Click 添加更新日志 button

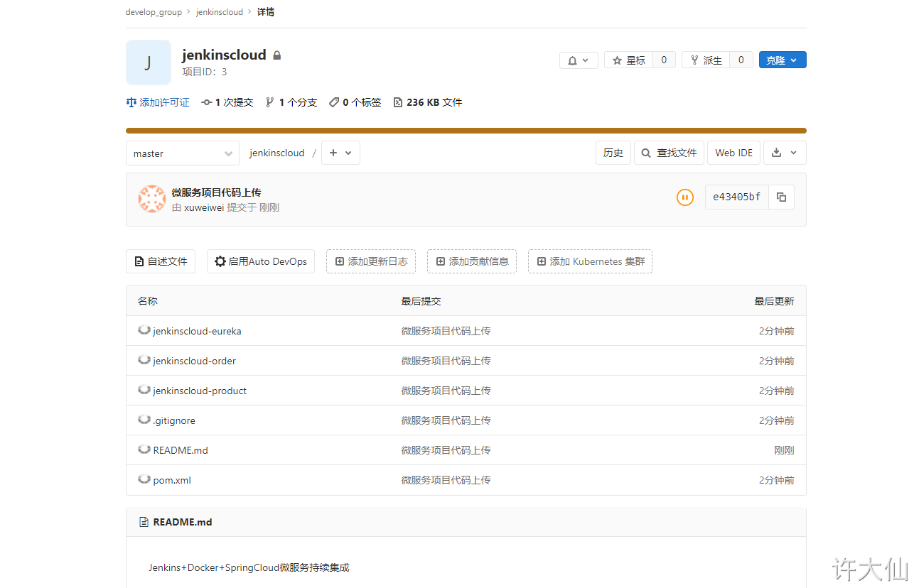pyautogui.click(x=371, y=261)
